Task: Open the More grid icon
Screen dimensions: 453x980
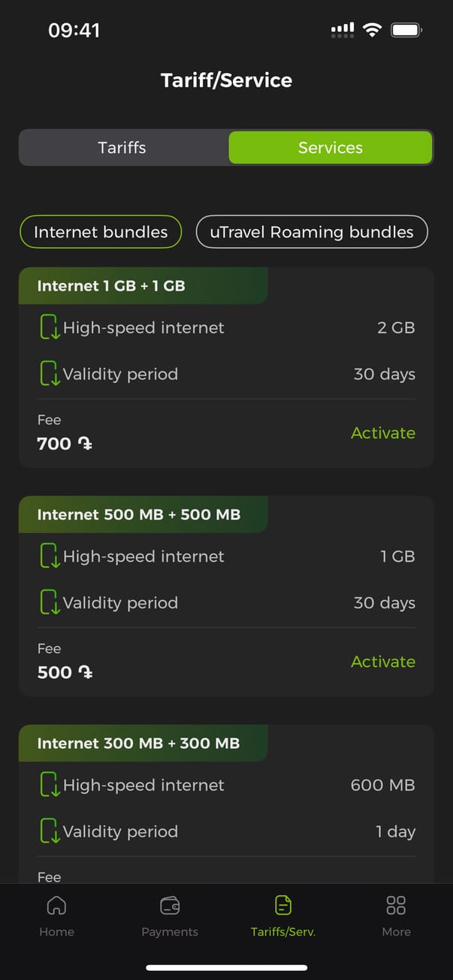Action: pos(396,906)
